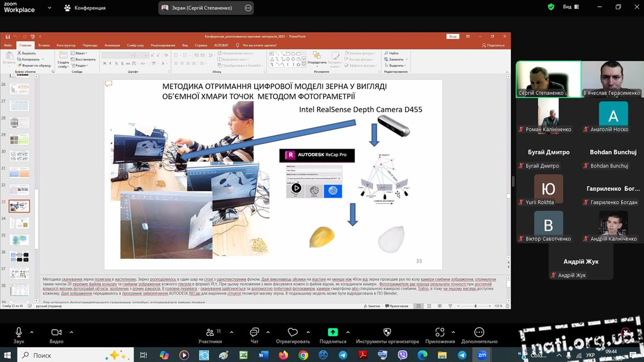Select the Конференция tab
The height and width of the screenshot is (362, 644).
pyautogui.click(x=85, y=8)
